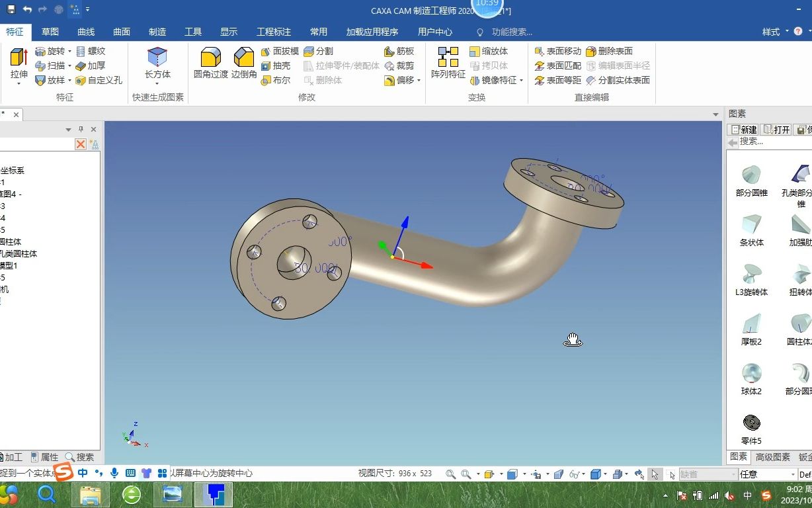Select the 球体2 catalog element
The height and width of the screenshot is (508, 812).
[x=752, y=380]
